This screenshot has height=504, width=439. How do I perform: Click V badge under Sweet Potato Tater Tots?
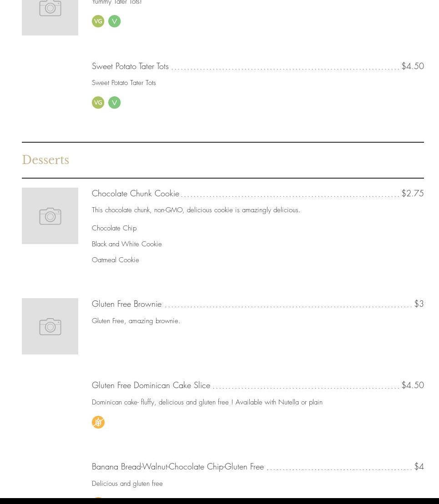pyautogui.click(x=114, y=103)
